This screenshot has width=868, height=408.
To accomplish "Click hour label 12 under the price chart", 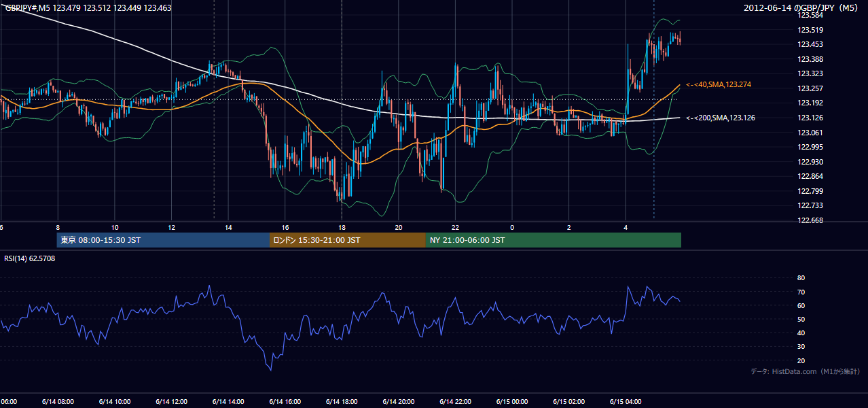I will (x=171, y=228).
